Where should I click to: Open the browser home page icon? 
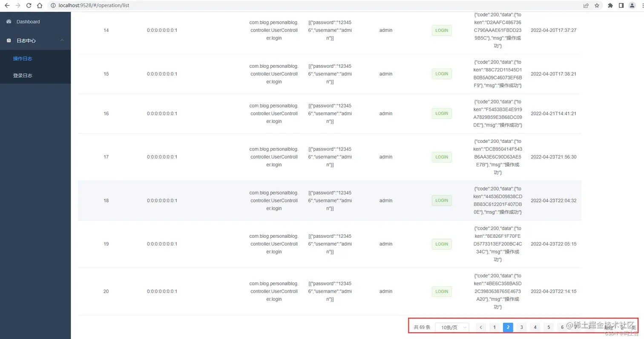point(40,6)
